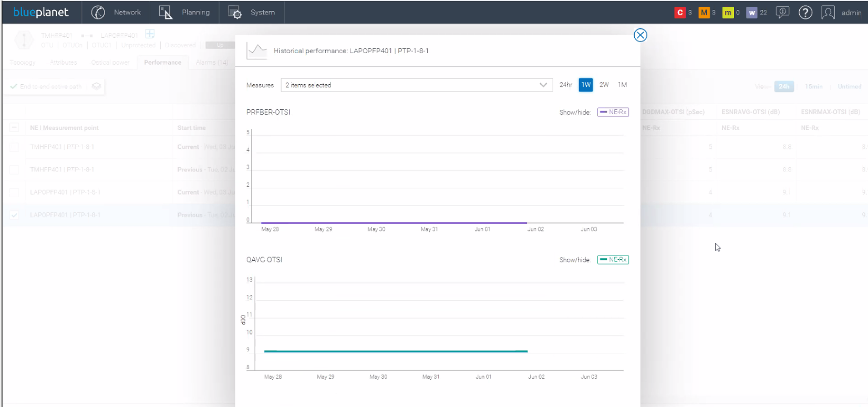Click the NE | Measurement point column header
Viewport: 868px width, 407px height.
coord(65,128)
